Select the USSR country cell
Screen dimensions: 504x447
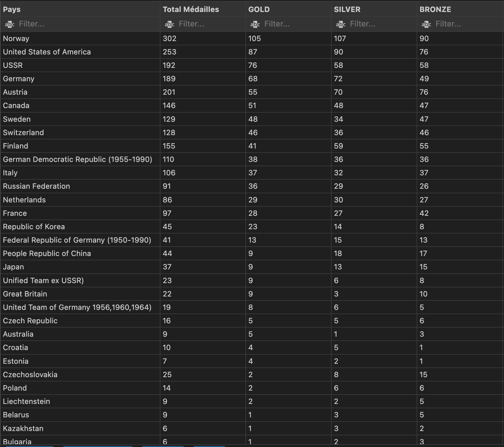pyautogui.click(x=80, y=65)
